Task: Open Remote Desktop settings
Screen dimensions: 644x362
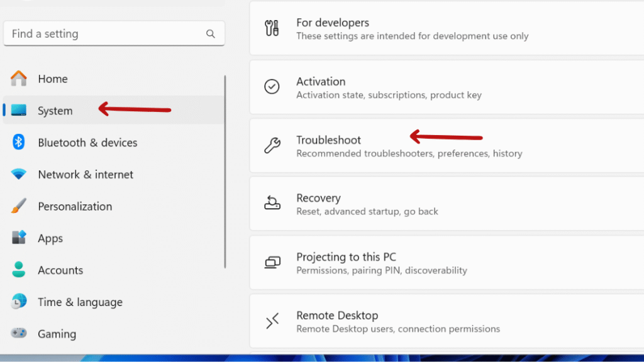Action: (x=447, y=321)
